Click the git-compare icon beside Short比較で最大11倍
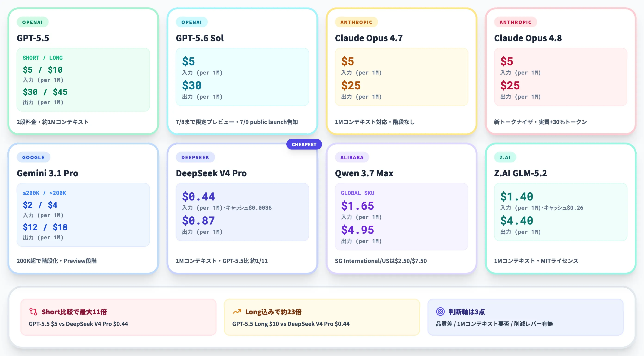 33,312
